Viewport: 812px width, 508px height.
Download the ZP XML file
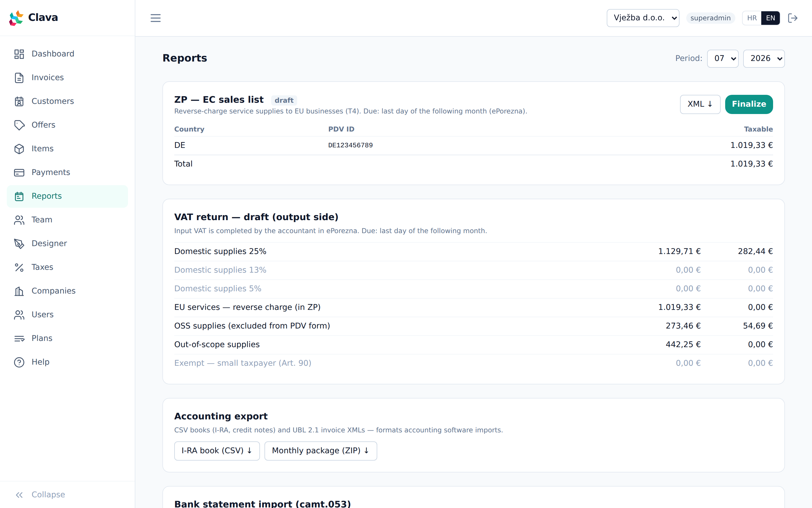point(700,104)
